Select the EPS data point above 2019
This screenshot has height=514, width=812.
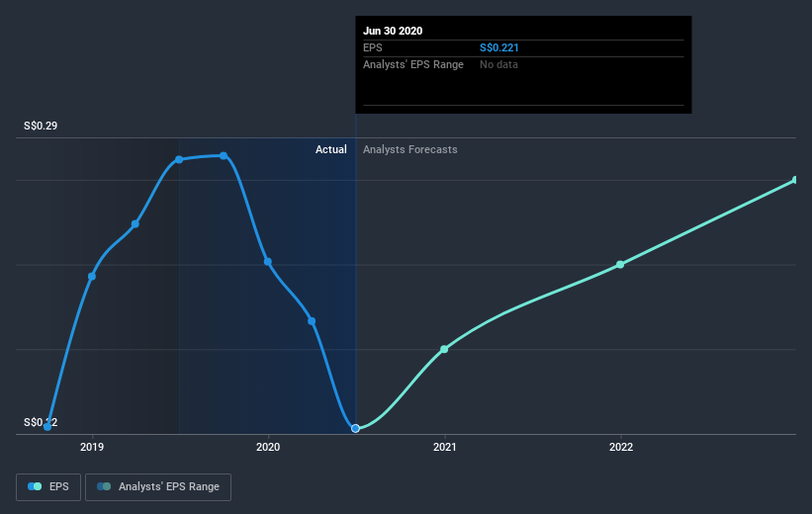pos(92,277)
